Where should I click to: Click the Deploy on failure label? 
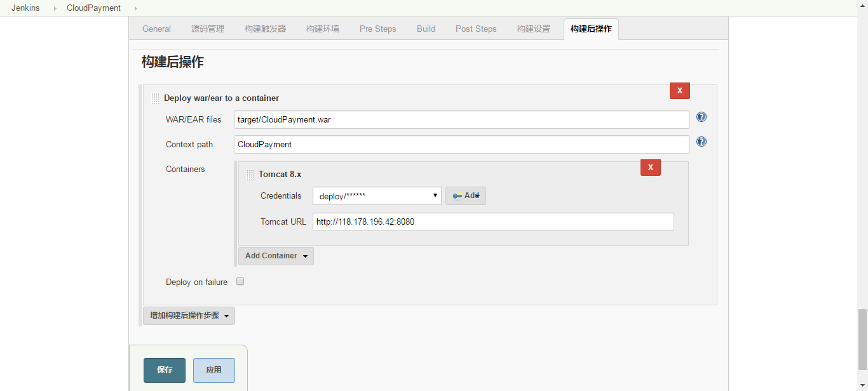pos(196,282)
